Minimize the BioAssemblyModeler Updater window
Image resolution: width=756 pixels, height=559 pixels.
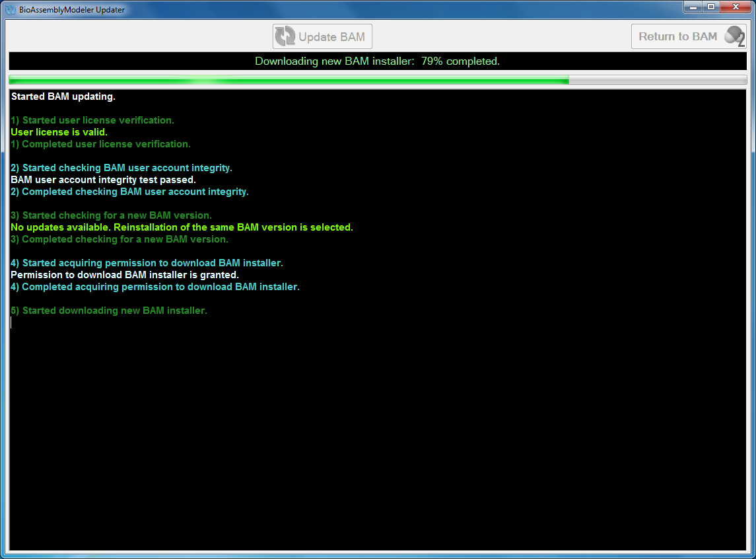(x=693, y=7)
